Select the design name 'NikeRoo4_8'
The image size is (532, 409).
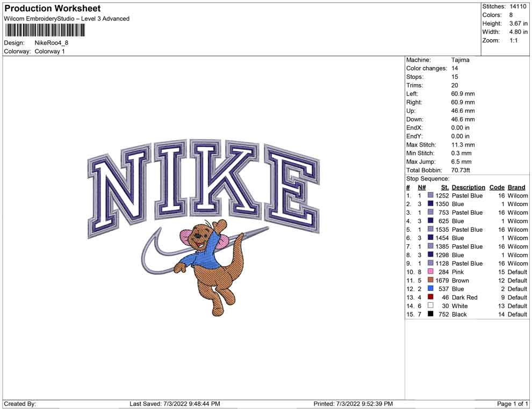[51, 43]
